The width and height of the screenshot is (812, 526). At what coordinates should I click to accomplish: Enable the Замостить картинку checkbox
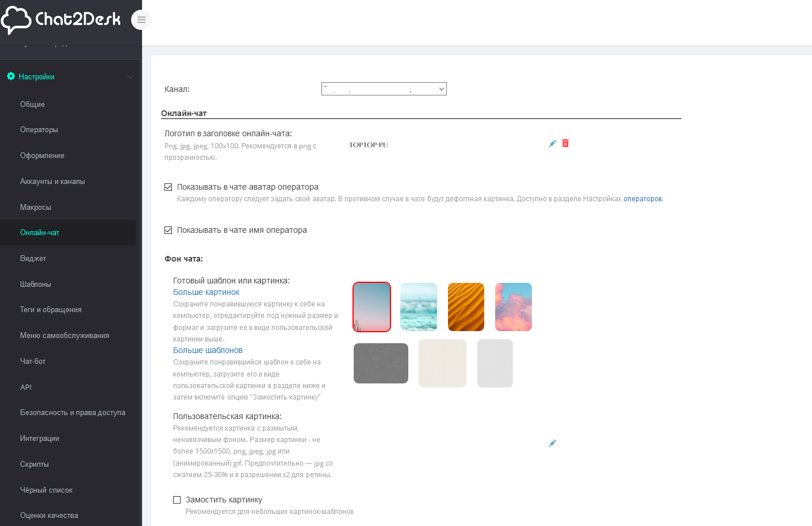(x=177, y=500)
